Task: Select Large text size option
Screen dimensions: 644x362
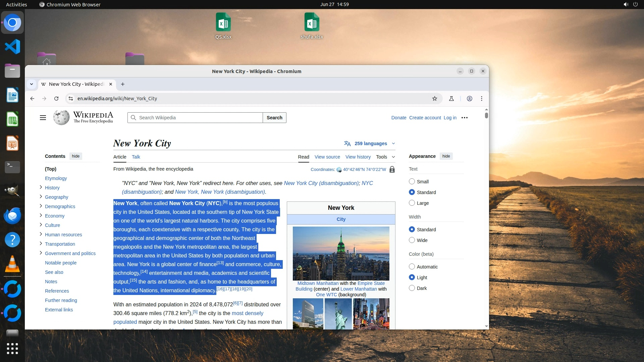Action: [x=412, y=203]
